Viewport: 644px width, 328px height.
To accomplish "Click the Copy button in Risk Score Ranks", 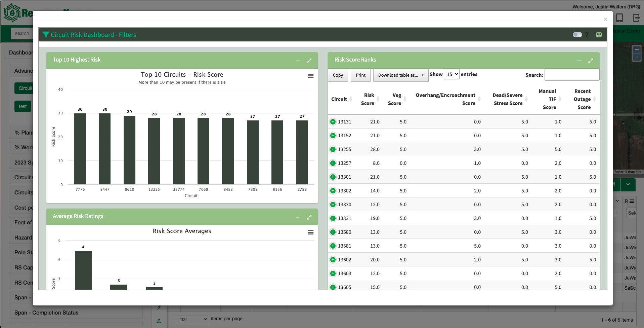I will tap(338, 75).
